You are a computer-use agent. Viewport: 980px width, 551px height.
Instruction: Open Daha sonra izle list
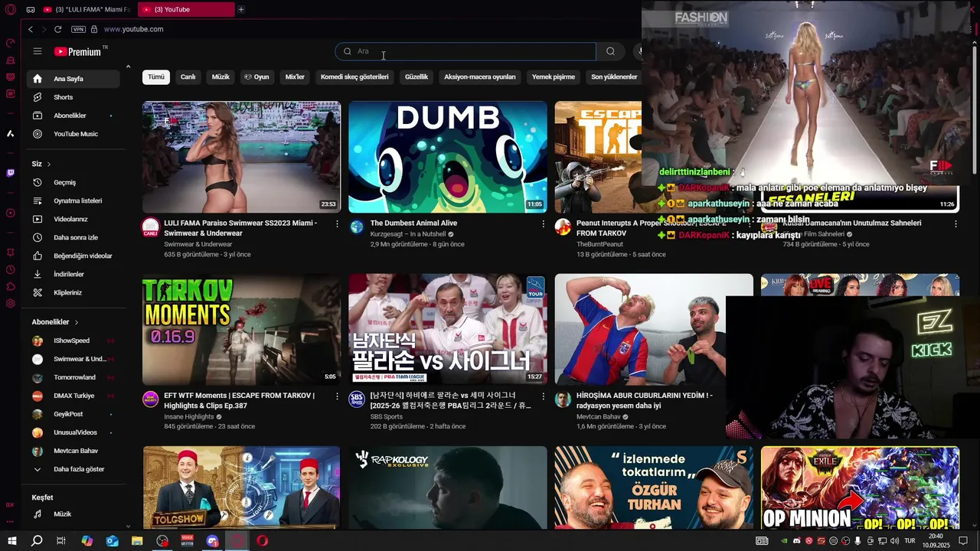click(x=73, y=237)
